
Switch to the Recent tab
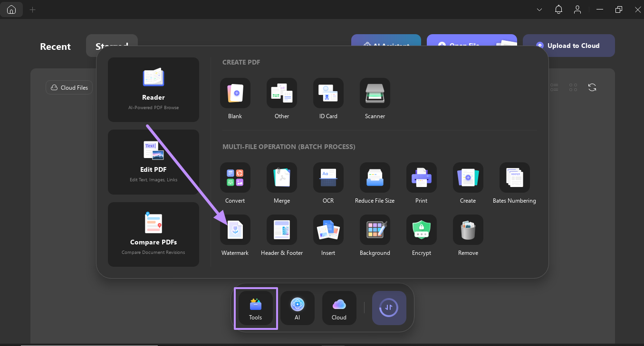click(x=55, y=46)
